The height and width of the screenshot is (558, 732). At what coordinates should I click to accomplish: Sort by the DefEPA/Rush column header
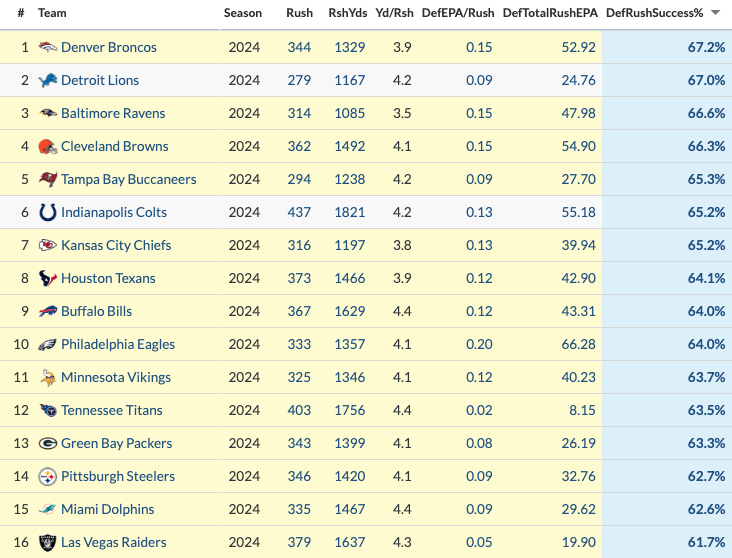[458, 13]
